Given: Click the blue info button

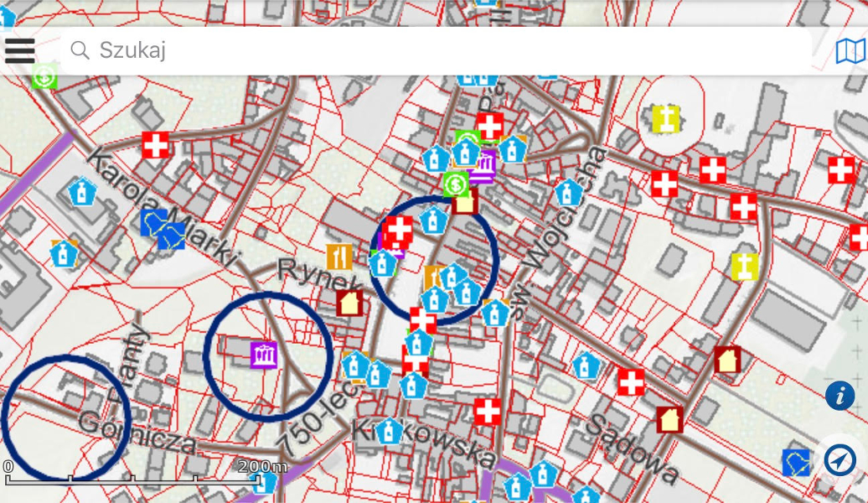Looking at the screenshot, I should pos(840,396).
